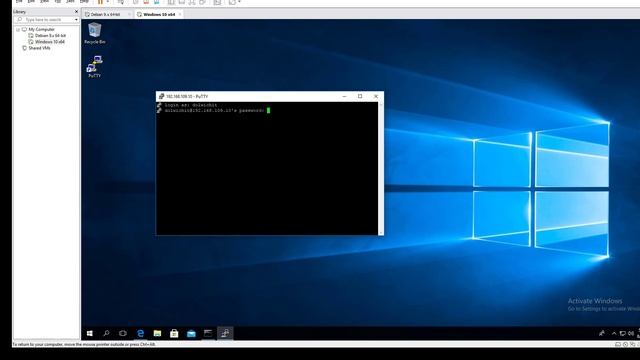Click the PuTTY terminal vertical scrollbar
The width and height of the screenshot is (640, 360).
(381, 168)
